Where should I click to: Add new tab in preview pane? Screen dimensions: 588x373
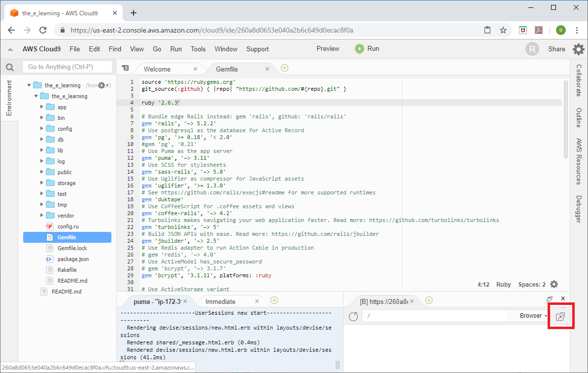429,300
